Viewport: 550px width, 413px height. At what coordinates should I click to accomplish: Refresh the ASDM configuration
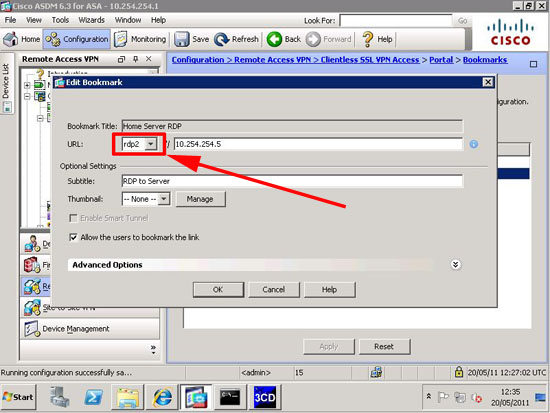coord(236,39)
